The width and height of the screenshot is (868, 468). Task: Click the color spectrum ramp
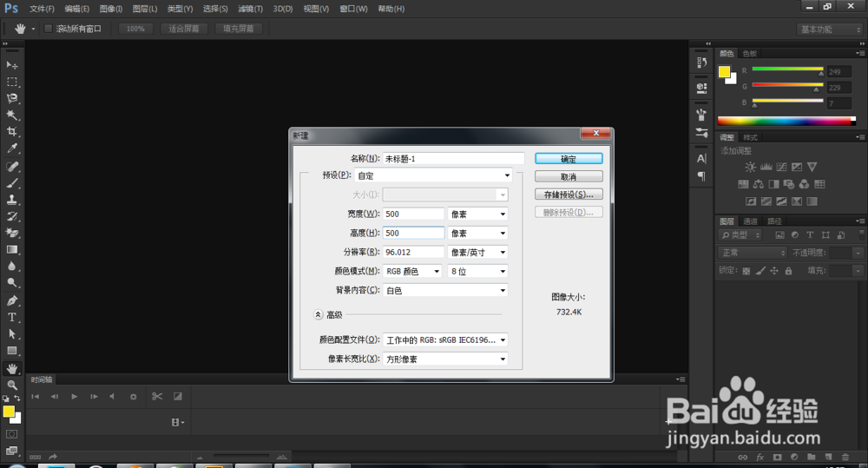pyautogui.click(x=786, y=122)
